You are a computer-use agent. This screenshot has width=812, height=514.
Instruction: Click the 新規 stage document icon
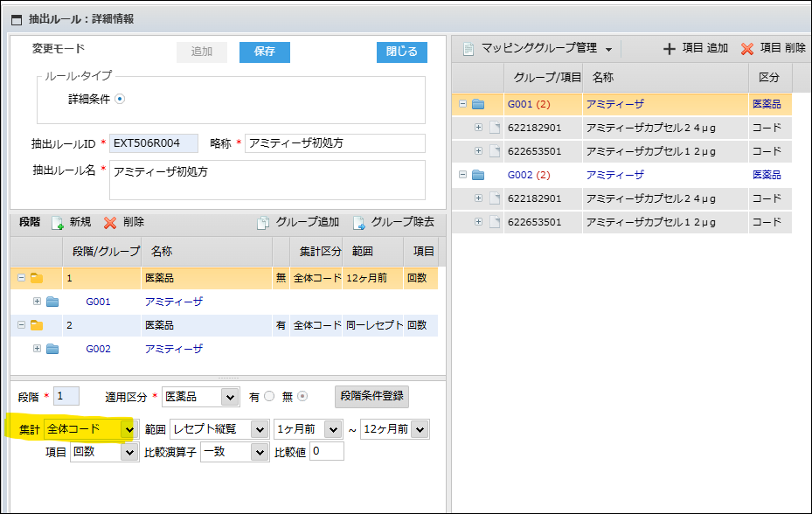(x=58, y=223)
